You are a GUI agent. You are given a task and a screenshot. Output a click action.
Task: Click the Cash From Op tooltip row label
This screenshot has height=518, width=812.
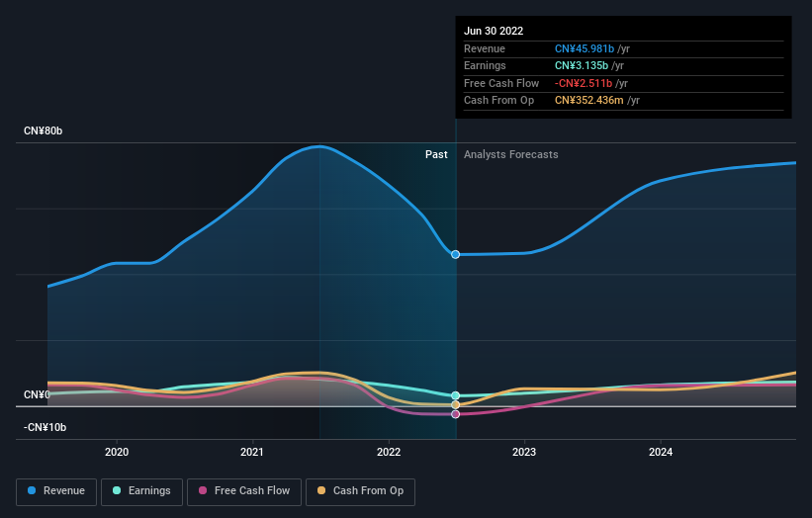click(x=498, y=101)
